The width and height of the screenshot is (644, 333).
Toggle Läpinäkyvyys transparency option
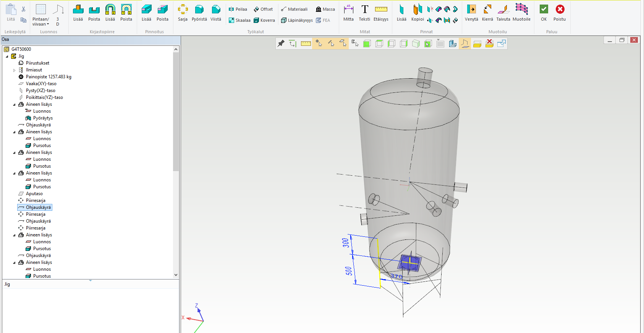297,20
